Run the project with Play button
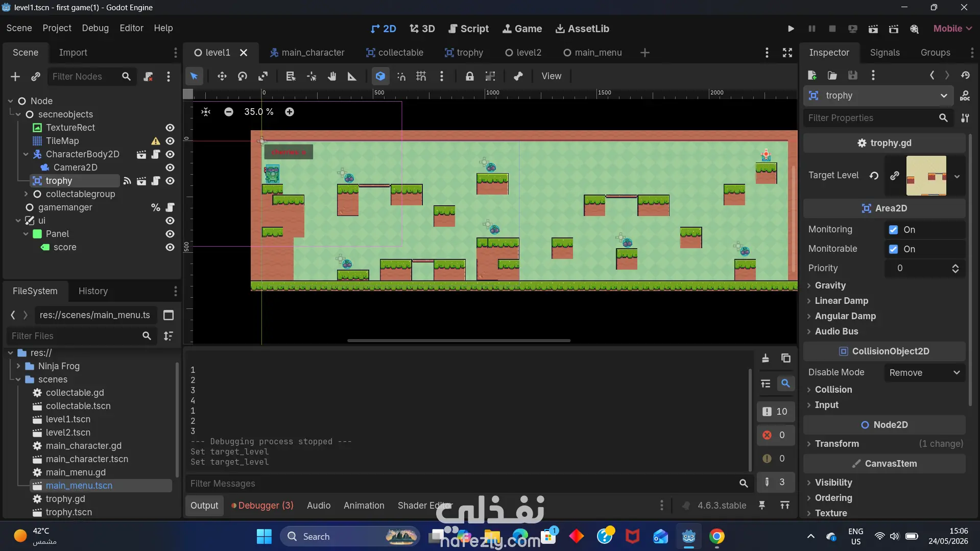The image size is (980, 551). 791,29
